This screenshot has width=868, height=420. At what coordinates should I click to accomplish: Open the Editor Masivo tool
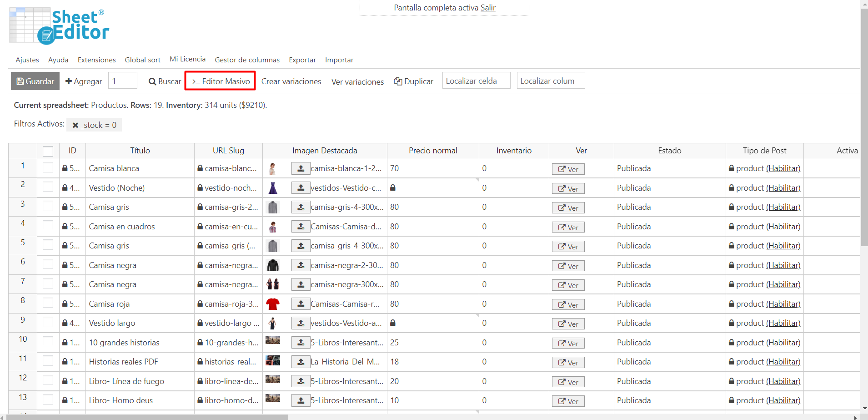220,81
